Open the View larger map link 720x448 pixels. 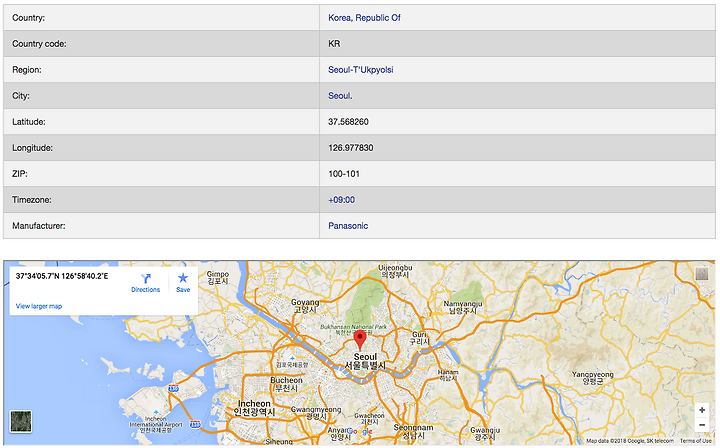point(39,306)
